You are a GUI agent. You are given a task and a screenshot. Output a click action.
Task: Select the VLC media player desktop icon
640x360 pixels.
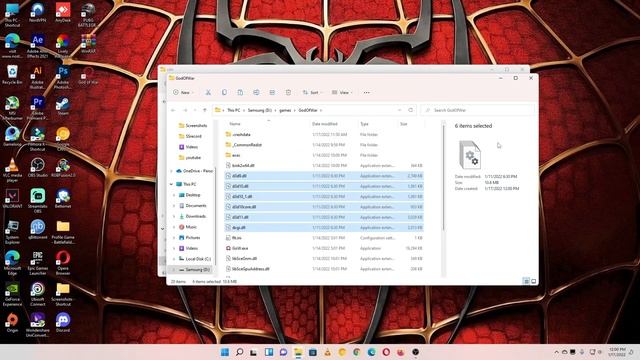[12, 170]
